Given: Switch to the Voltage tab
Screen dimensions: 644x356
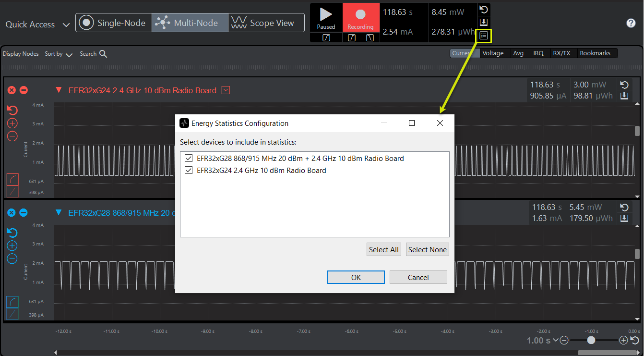Looking at the screenshot, I should point(493,53).
